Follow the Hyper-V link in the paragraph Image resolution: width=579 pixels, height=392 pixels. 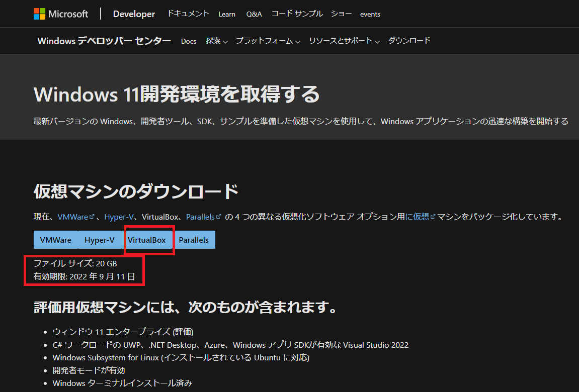(x=119, y=217)
